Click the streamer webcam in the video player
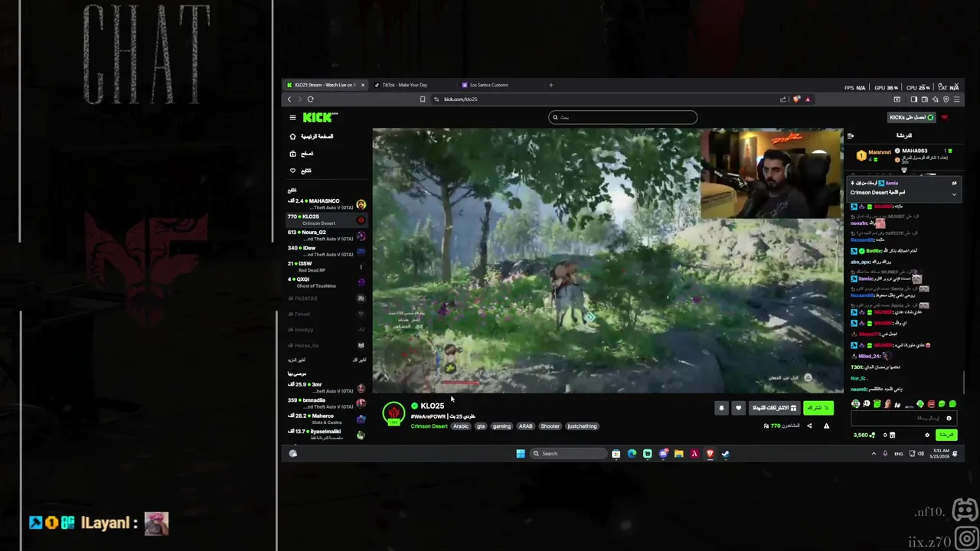980x551 pixels. pos(771,174)
